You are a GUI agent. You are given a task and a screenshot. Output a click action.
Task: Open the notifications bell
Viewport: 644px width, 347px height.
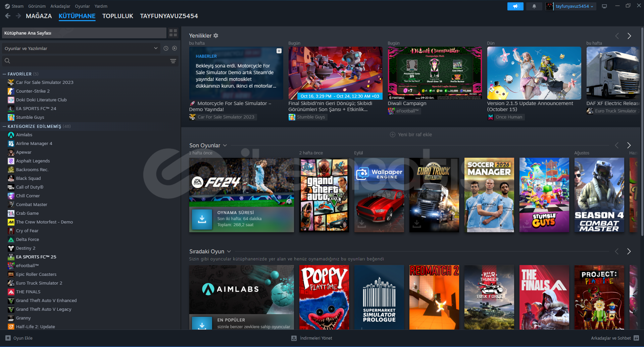(x=534, y=6)
